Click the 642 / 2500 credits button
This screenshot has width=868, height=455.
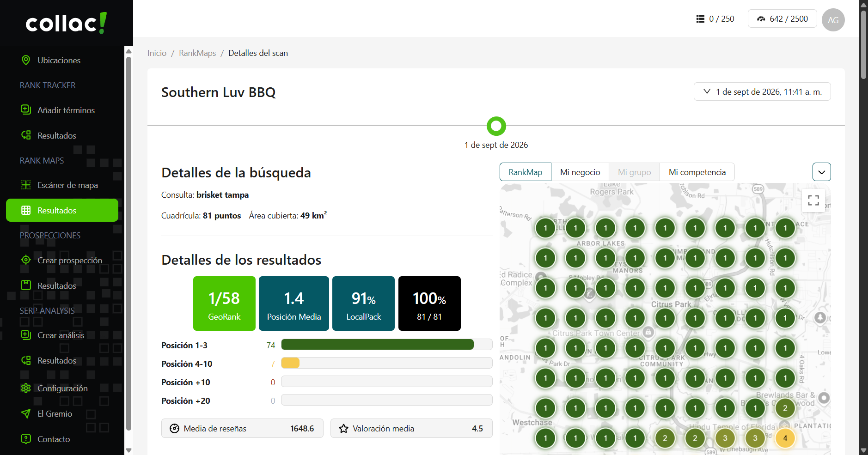(x=782, y=19)
